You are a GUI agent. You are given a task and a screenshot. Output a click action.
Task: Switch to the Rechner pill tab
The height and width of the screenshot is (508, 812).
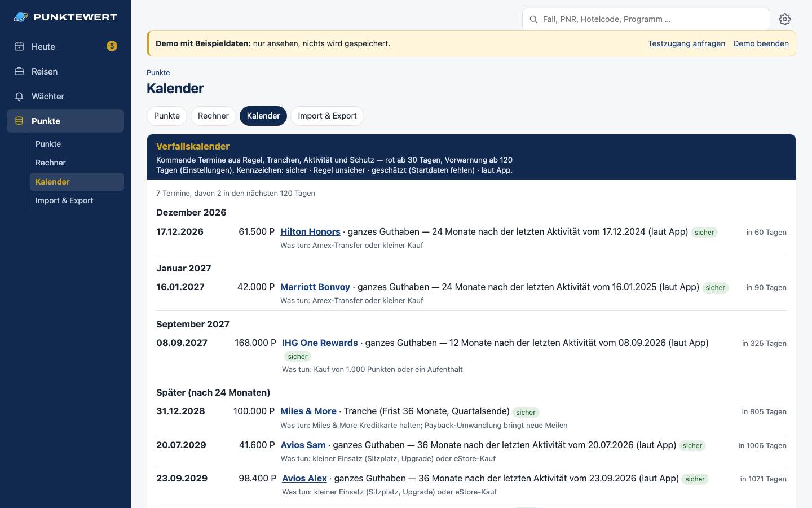click(x=213, y=116)
